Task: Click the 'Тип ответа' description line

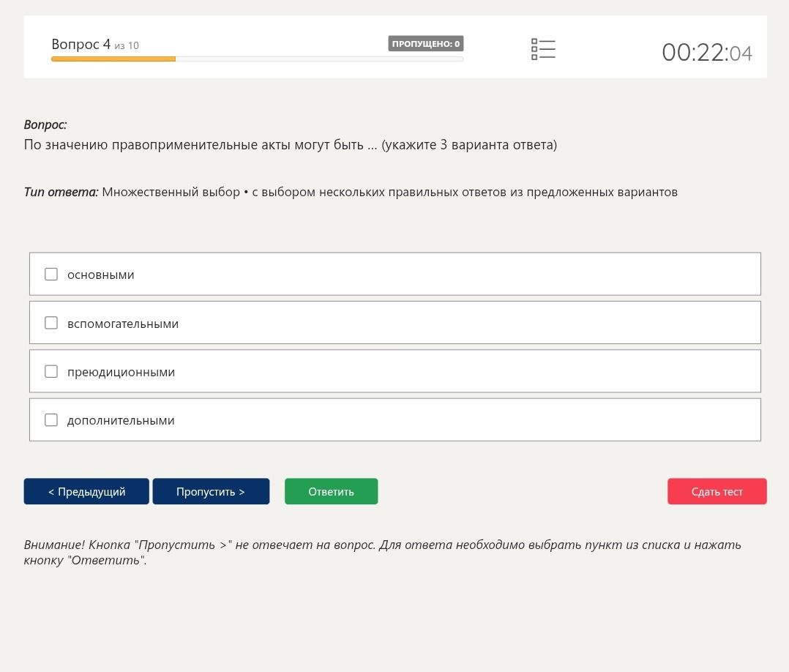Action: 351,193
